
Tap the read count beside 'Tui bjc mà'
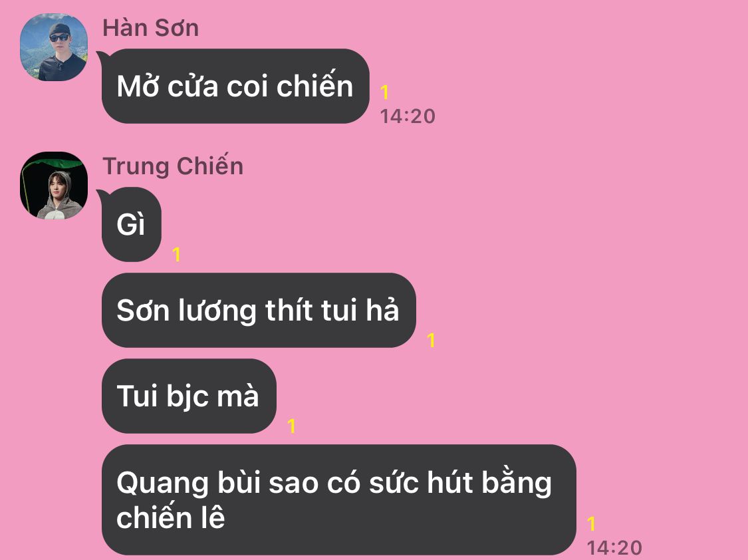[x=291, y=426]
